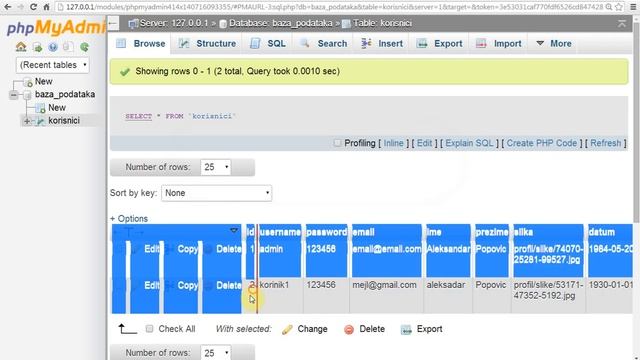Click Copy in the korinik1 row
Screen dimensions: 640x360
pos(187,285)
